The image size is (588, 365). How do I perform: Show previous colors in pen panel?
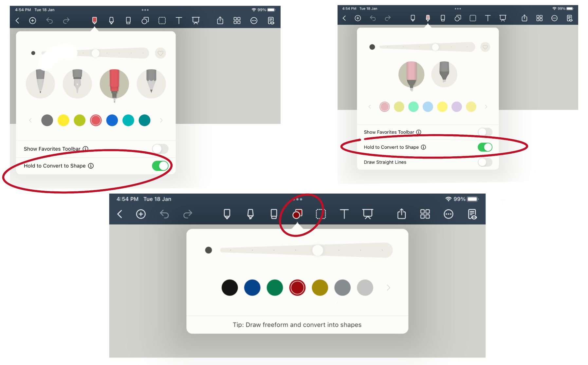(x=30, y=120)
